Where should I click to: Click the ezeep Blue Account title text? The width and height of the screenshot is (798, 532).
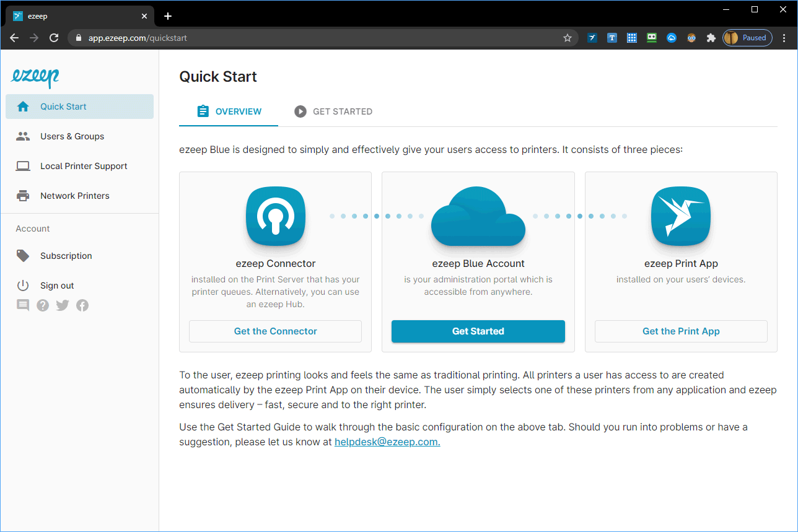478,263
